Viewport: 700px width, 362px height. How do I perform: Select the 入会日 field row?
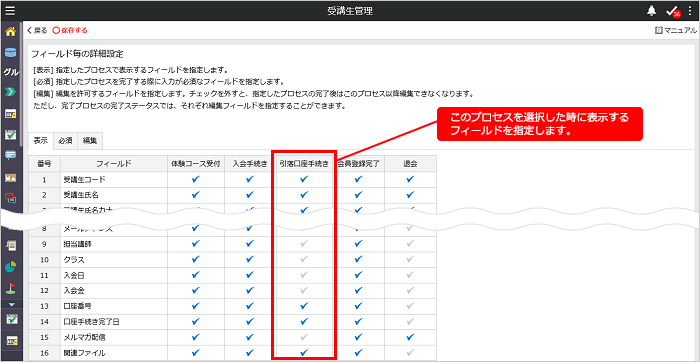(232, 275)
